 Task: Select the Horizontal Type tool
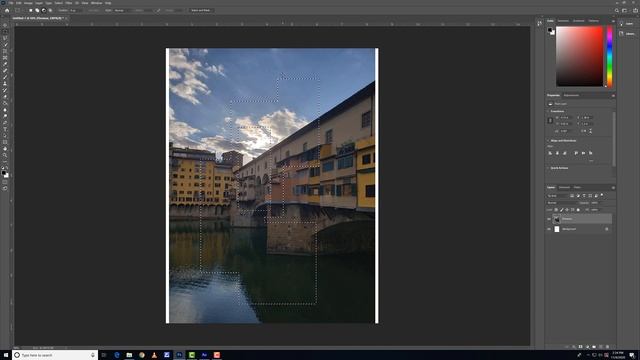[x=5, y=129]
